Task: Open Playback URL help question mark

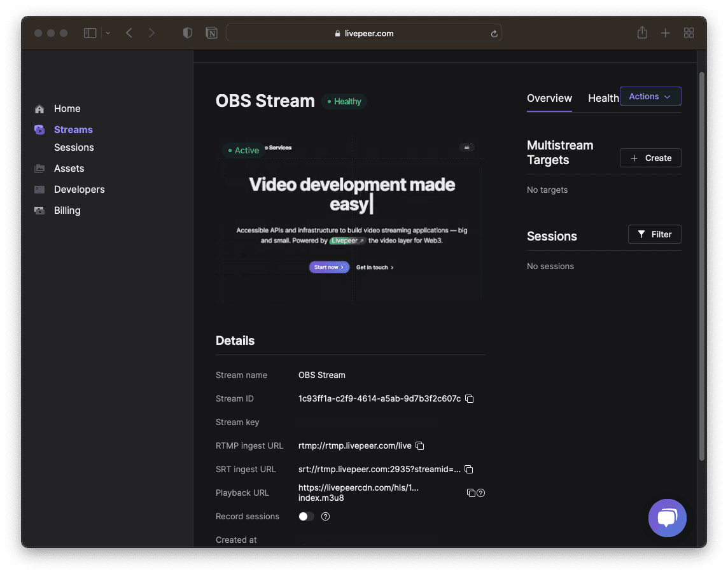Action: (481, 493)
